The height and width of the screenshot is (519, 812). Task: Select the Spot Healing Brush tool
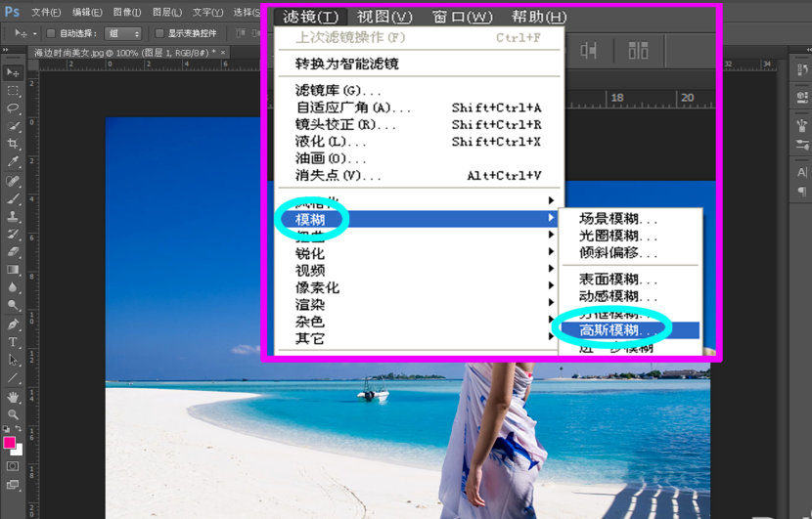tap(13, 181)
